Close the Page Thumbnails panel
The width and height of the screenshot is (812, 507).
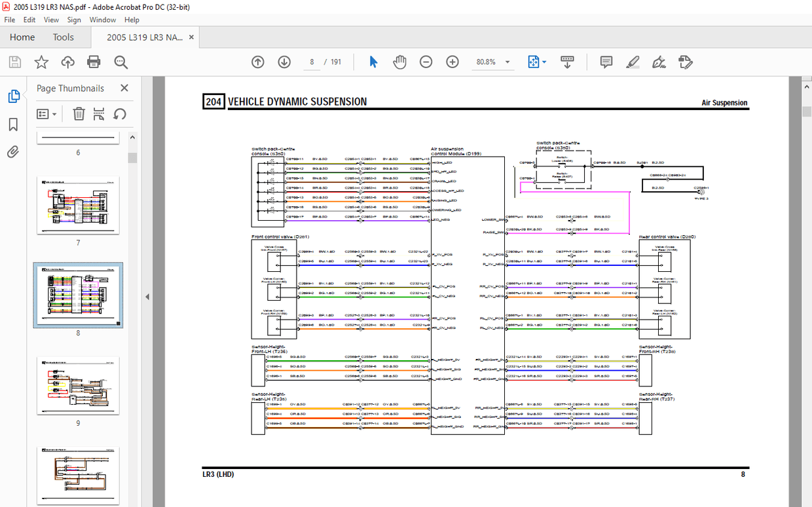[x=124, y=88]
